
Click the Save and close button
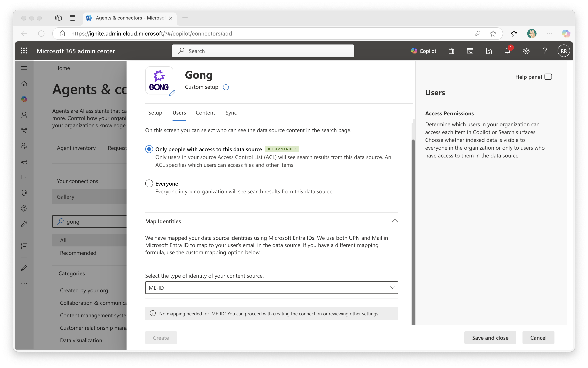490,338
